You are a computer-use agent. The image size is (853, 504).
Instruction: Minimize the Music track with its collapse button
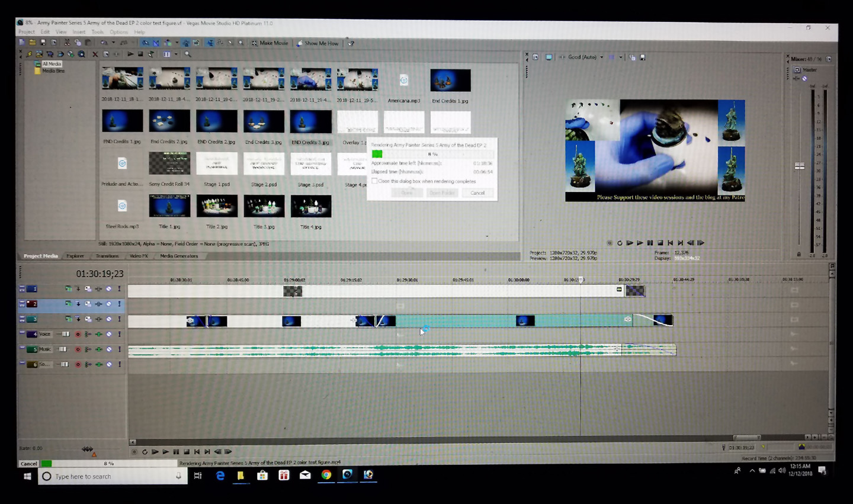[22, 347]
